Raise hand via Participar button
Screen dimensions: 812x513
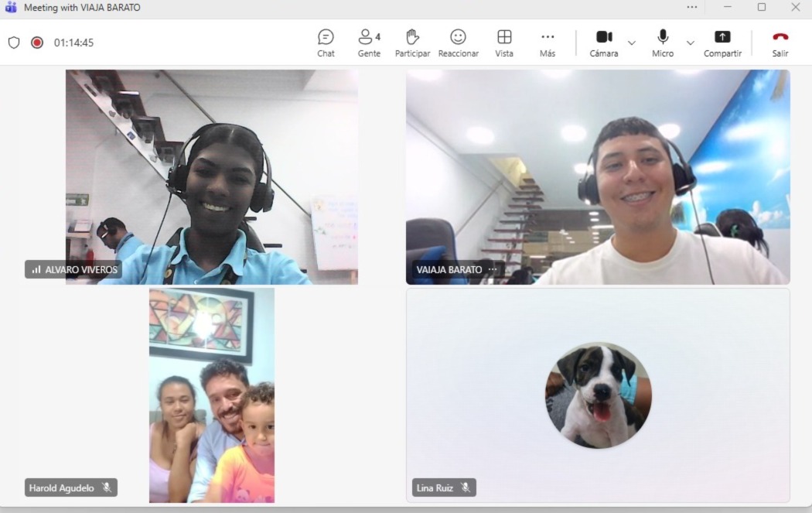coord(412,43)
